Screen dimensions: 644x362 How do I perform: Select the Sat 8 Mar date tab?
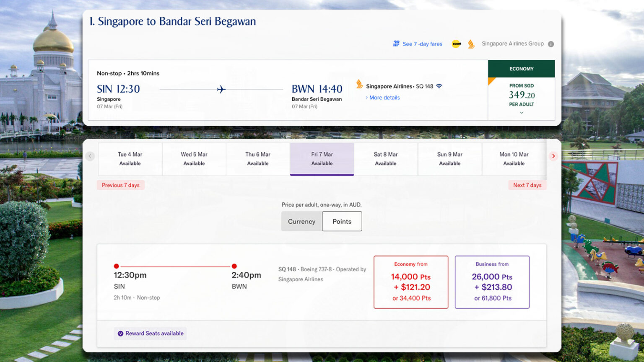point(386,159)
